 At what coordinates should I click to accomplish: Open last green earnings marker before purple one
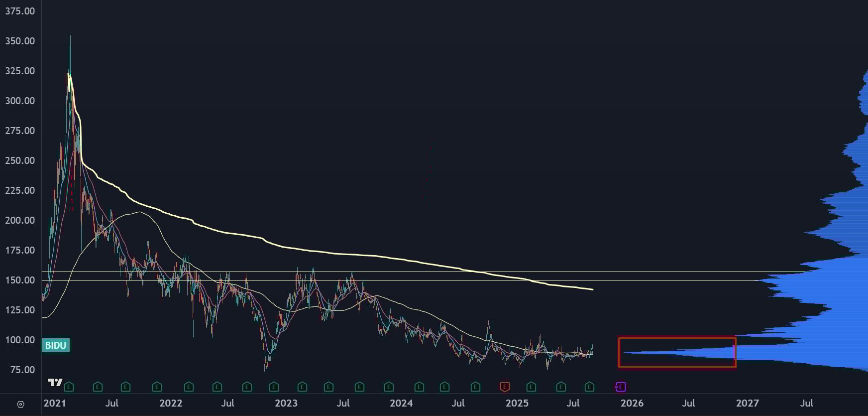tap(589, 387)
